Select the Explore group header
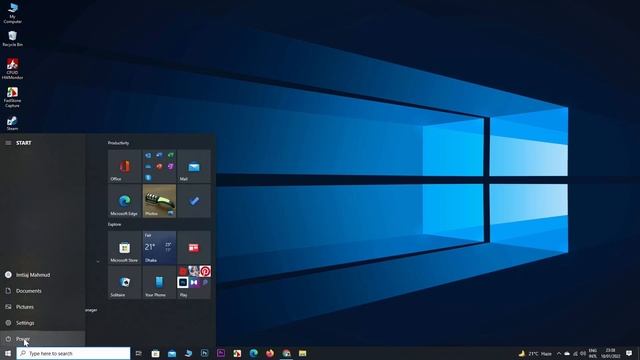The width and height of the screenshot is (640, 360). click(114, 224)
